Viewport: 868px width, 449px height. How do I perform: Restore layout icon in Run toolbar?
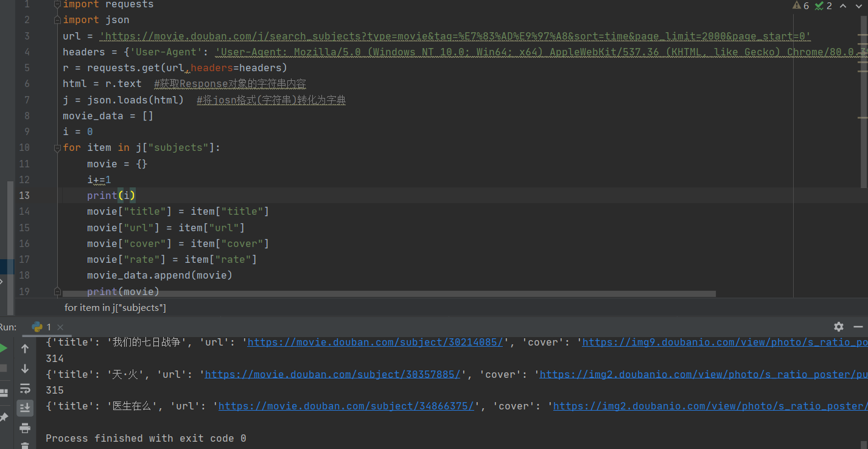pos(3,392)
